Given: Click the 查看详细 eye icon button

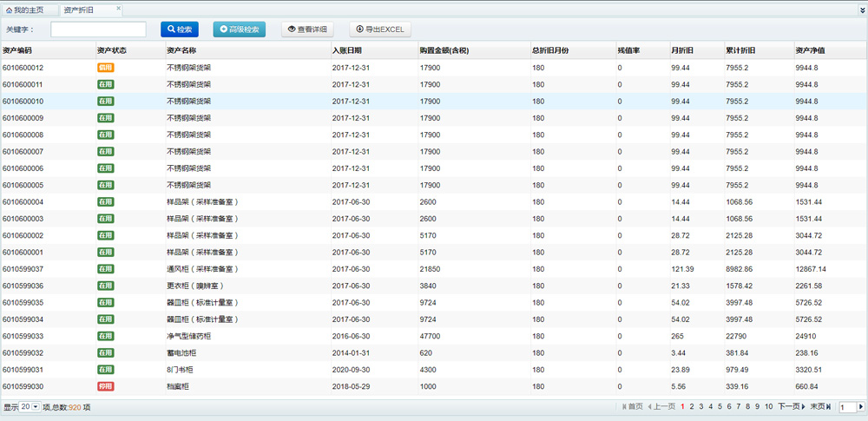Looking at the screenshot, I should [x=307, y=30].
